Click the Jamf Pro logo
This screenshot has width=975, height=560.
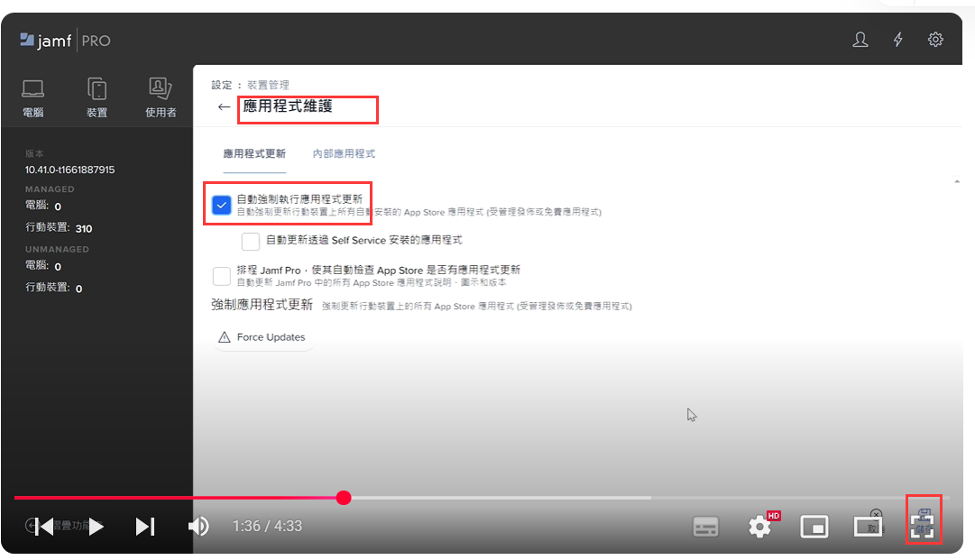[65, 41]
